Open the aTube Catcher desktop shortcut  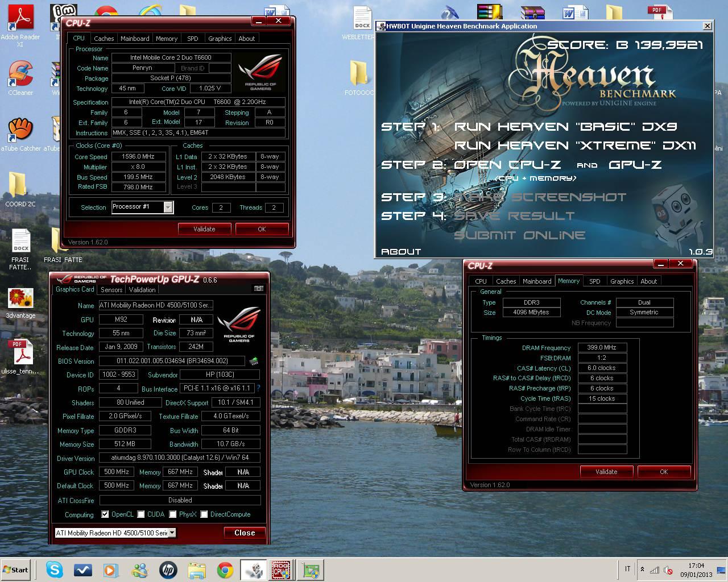21,134
